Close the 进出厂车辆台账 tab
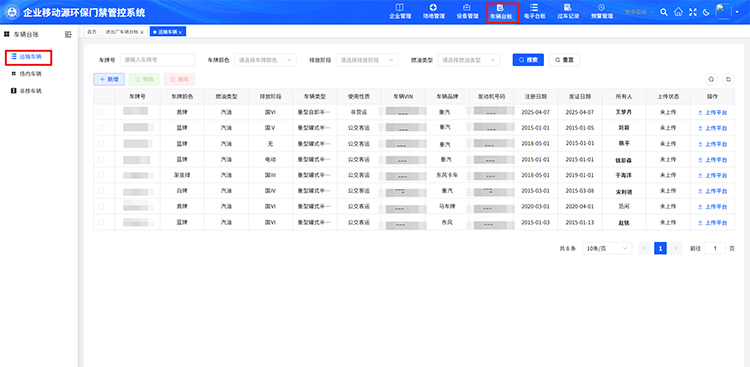Viewport: 750px width, 367px height. pyautogui.click(x=142, y=32)
